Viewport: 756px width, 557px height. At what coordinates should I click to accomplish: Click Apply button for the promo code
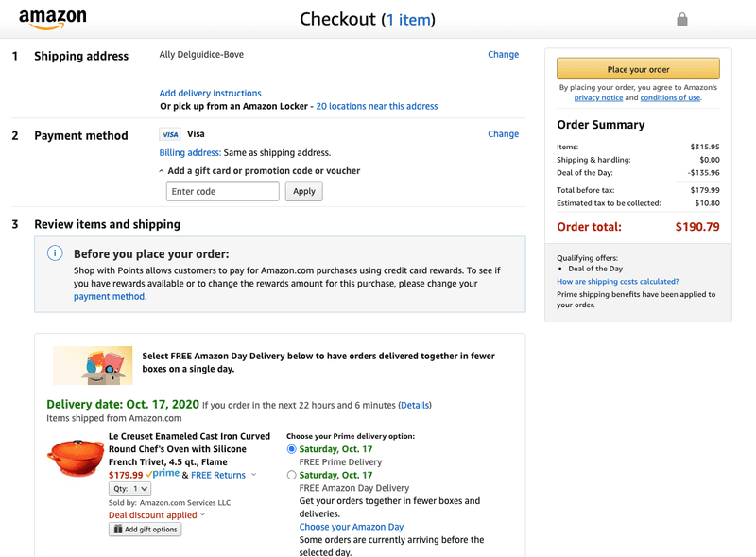(303, 191)
